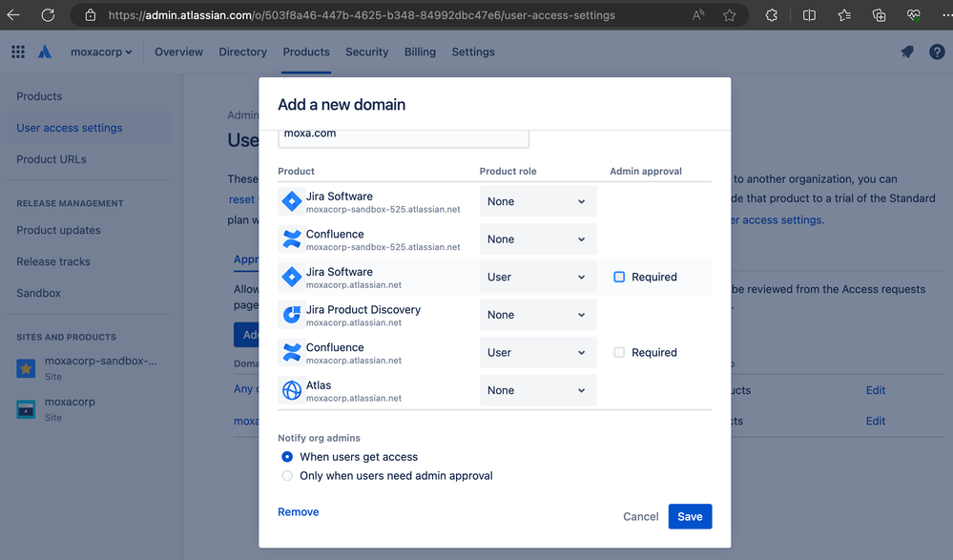This screenshot has width=953, height=560.
Task: Open role dropdown for Jira Software sandbox
Action: 538,201
